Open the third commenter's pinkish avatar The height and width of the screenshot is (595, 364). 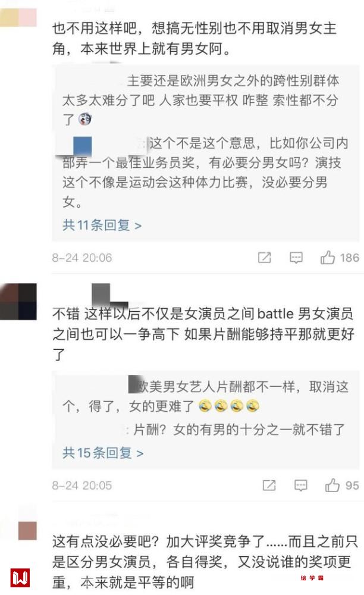(28, 531)
